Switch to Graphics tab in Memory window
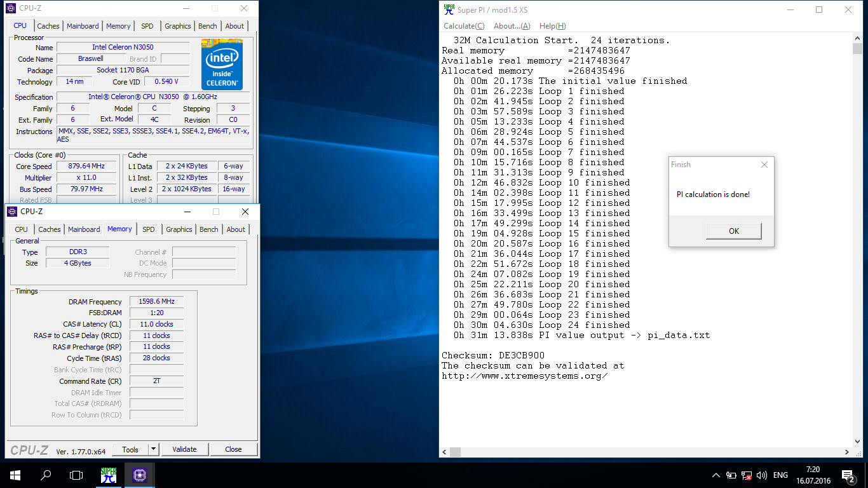Viewport: 868px width, 488px height. [179, 229]
